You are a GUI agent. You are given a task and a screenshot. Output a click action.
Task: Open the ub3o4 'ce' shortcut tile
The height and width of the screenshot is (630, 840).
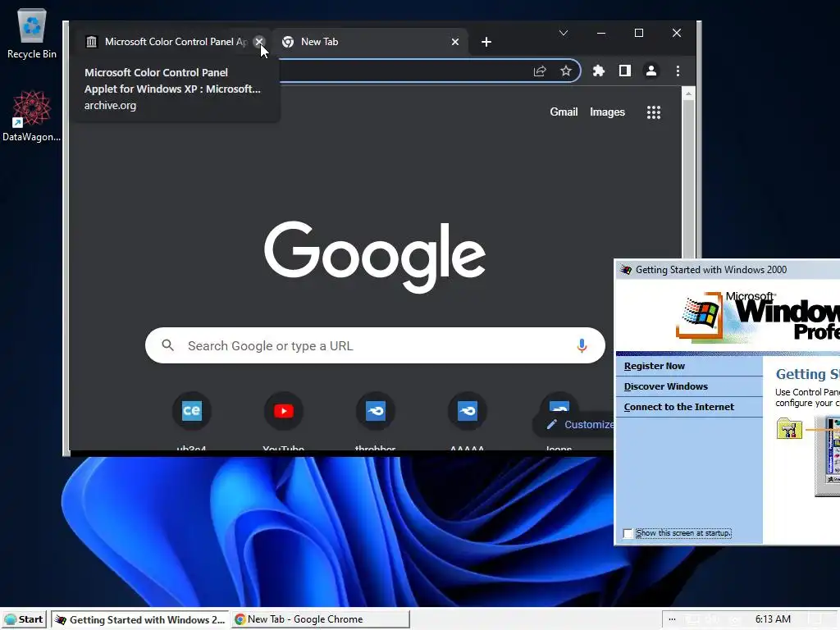191,411
